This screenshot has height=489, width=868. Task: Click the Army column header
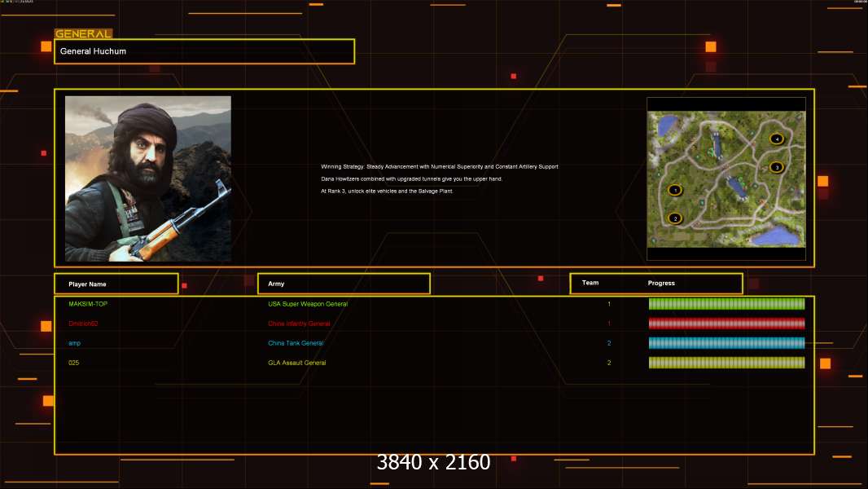(x=344, y=284)
